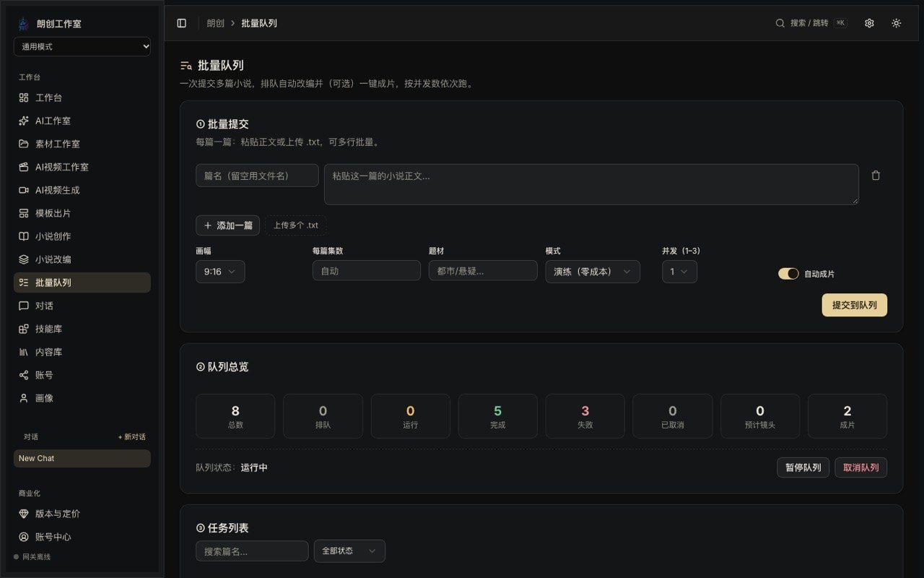Viewport: 924px width, 578px height.
Task: Toggle the 自动成片 switch
Action: (x=788, y=274)
